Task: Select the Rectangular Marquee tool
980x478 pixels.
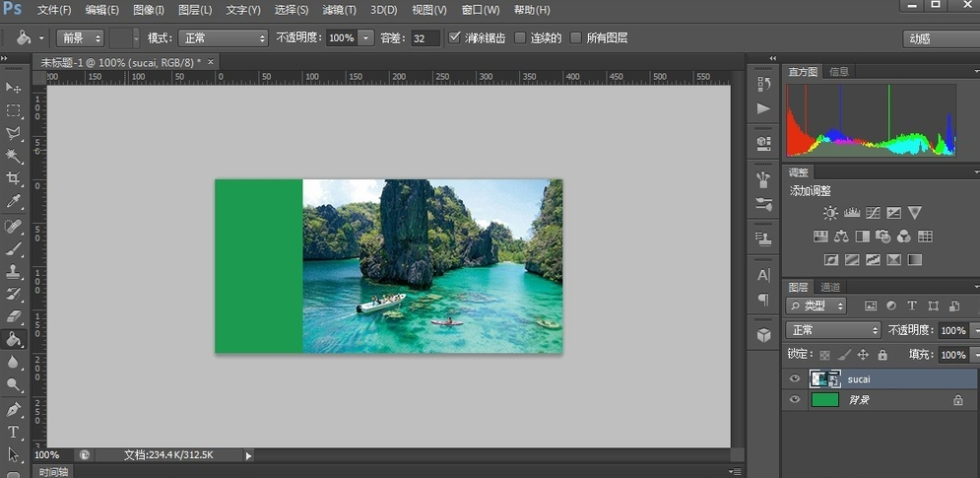Action: pyautogui.click(x=14, y=110)
